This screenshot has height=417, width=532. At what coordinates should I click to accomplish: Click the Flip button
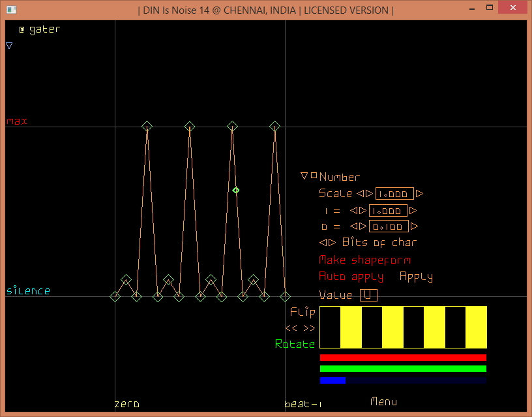point(303,312)
